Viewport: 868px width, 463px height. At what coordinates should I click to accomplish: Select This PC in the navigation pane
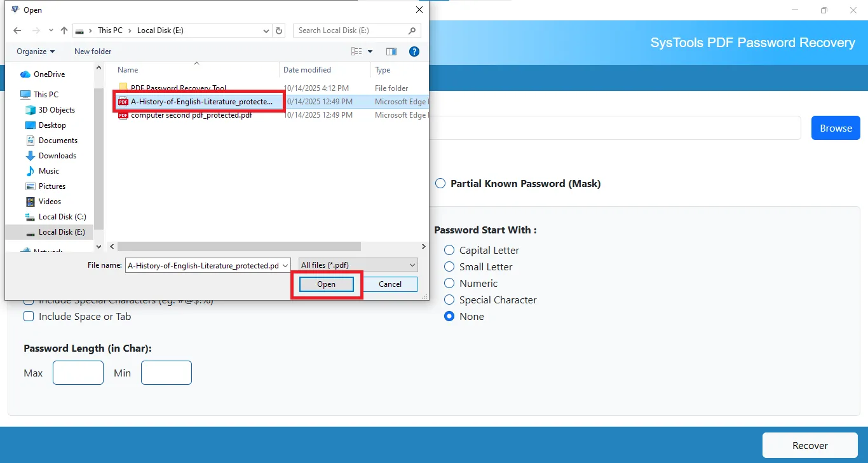(x=46, y=94)
